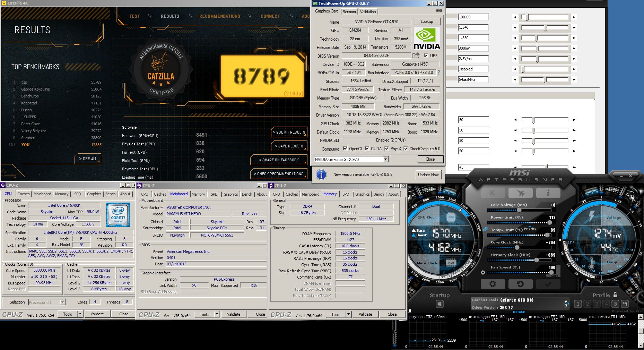The height and width of the screenshot is (350, 644).
Task: Open the Graphics tab in the Mainboard CPU-Z window
Action: tap(230, 194)
